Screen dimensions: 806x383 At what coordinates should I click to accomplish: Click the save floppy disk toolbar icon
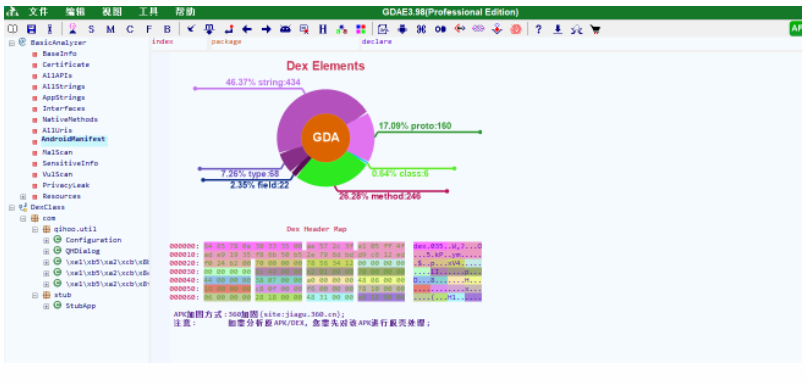click(31, 29)
